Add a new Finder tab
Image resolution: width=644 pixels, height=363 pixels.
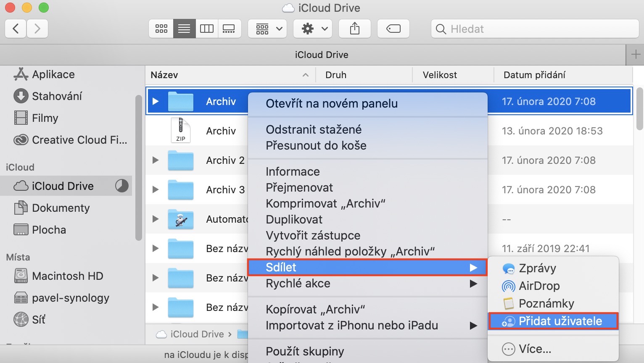(x=635, y=55)
